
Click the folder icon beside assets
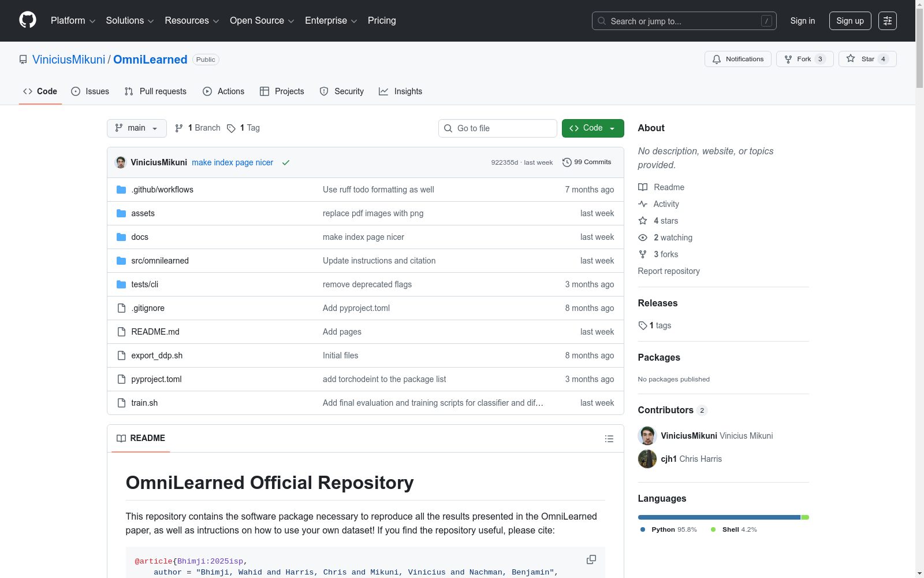click(x=121, y=213)
